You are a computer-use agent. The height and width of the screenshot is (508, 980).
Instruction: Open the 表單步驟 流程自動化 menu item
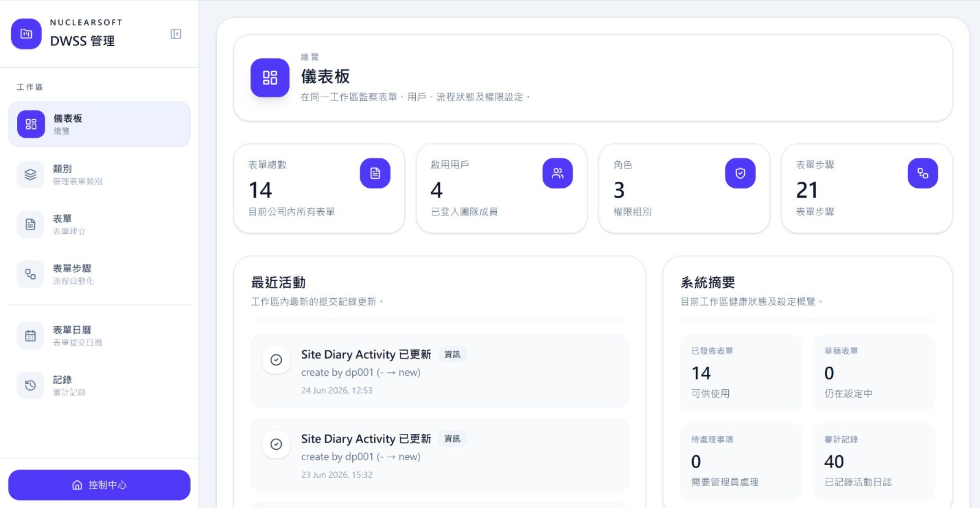99,274
